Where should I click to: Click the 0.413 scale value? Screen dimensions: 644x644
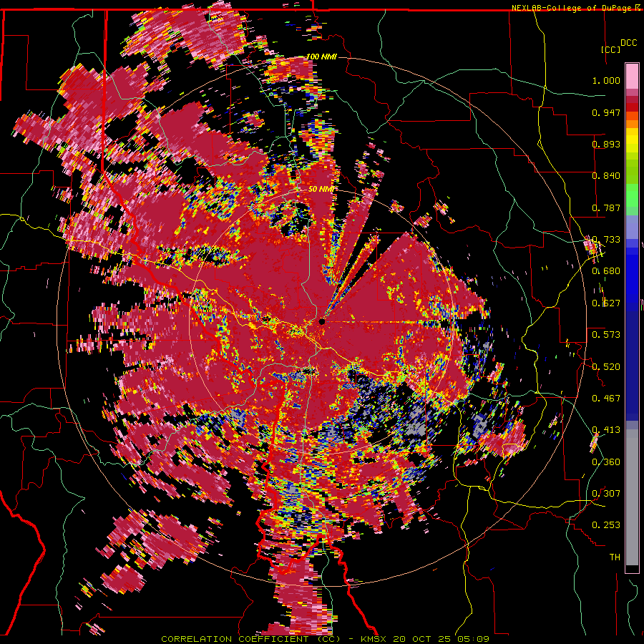pyautogui.click(x=606, y=430)
